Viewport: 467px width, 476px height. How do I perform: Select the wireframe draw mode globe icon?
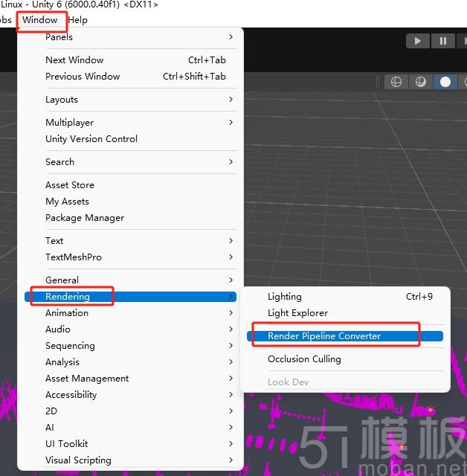click(396, 82)
